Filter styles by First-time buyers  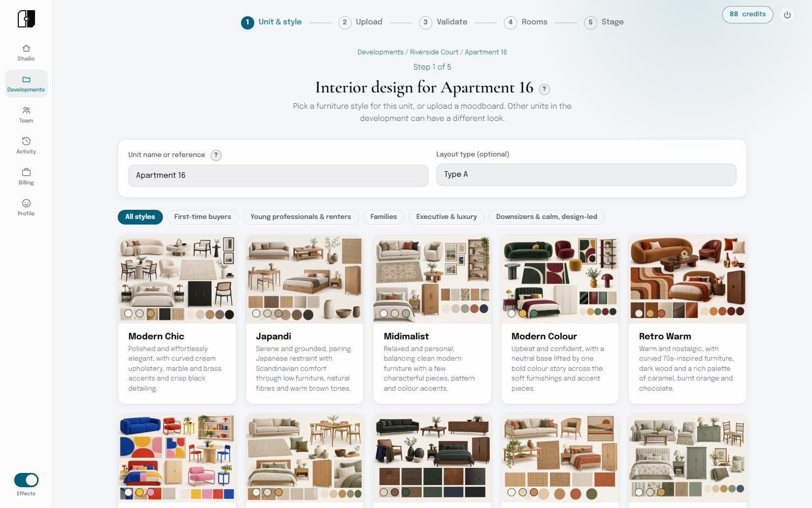tap(202, 217)
